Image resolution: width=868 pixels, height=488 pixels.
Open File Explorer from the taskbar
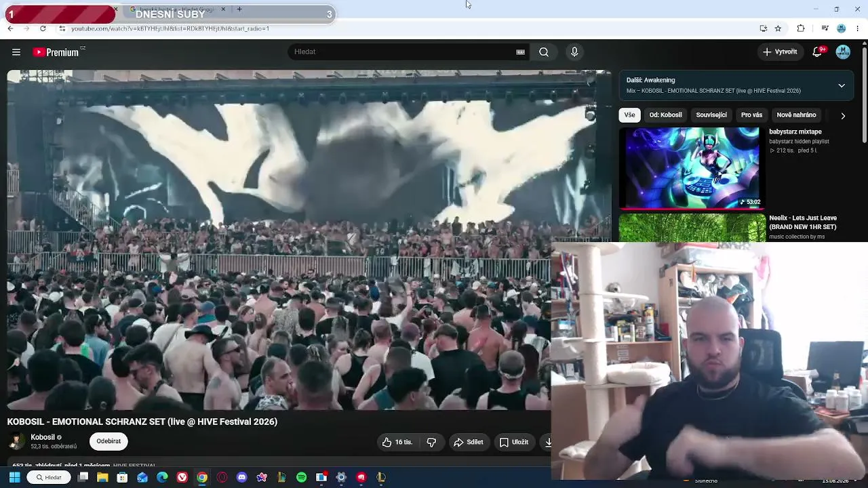click(x=102, y=477)
